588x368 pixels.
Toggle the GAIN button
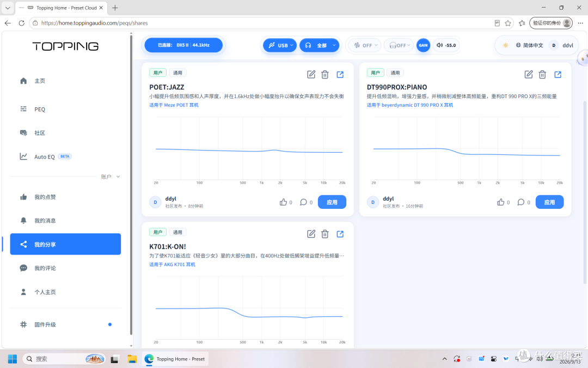click(423, 45)
